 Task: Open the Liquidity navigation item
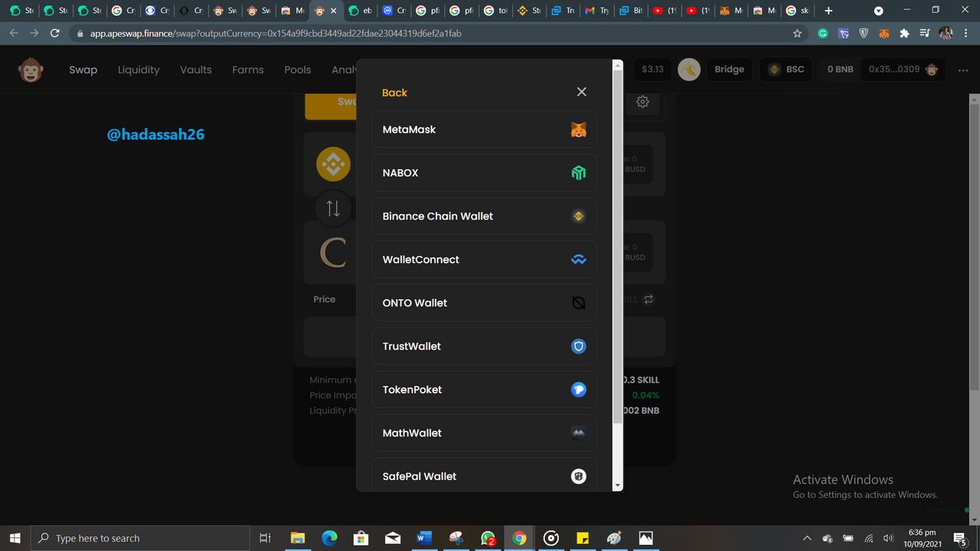[139, 70]
